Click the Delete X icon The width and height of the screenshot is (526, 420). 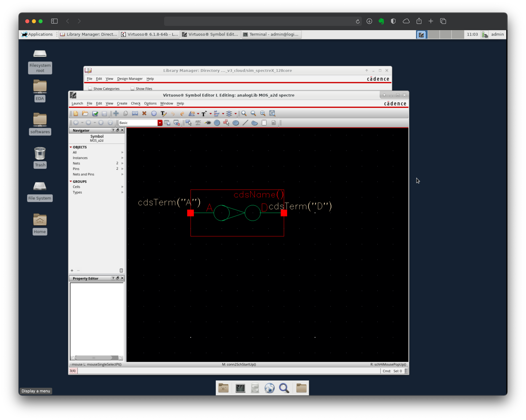click(x=144, y=113)
